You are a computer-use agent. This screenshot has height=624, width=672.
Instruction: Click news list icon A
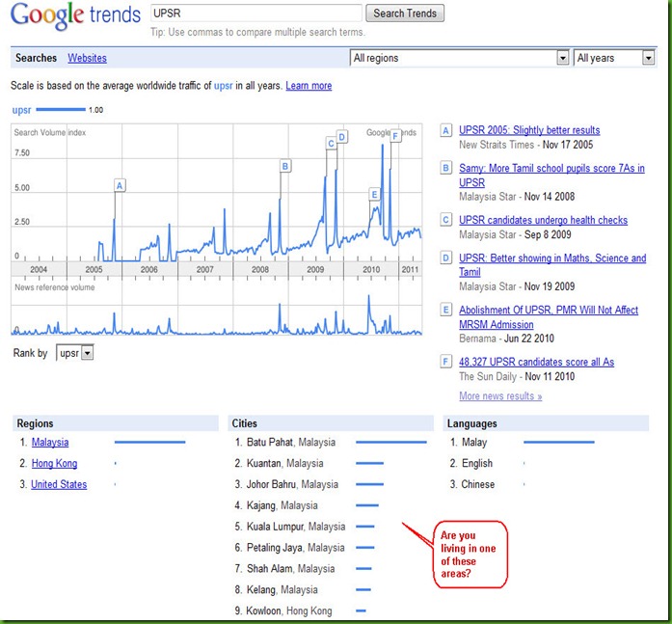pyautogui.click(x=445, y=131)
